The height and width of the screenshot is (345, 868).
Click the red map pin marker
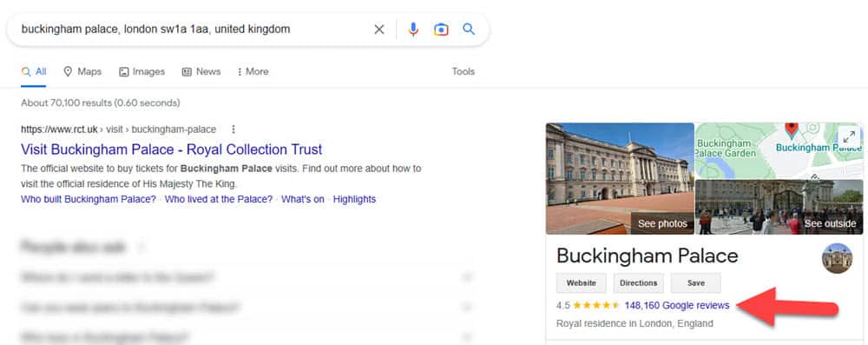[x=792, y=130]
